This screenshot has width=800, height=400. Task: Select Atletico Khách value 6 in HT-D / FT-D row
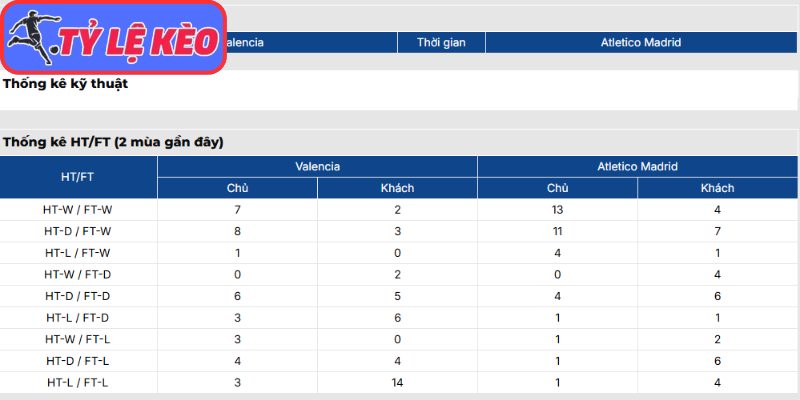pyautogui.click(x=717, y=296)
